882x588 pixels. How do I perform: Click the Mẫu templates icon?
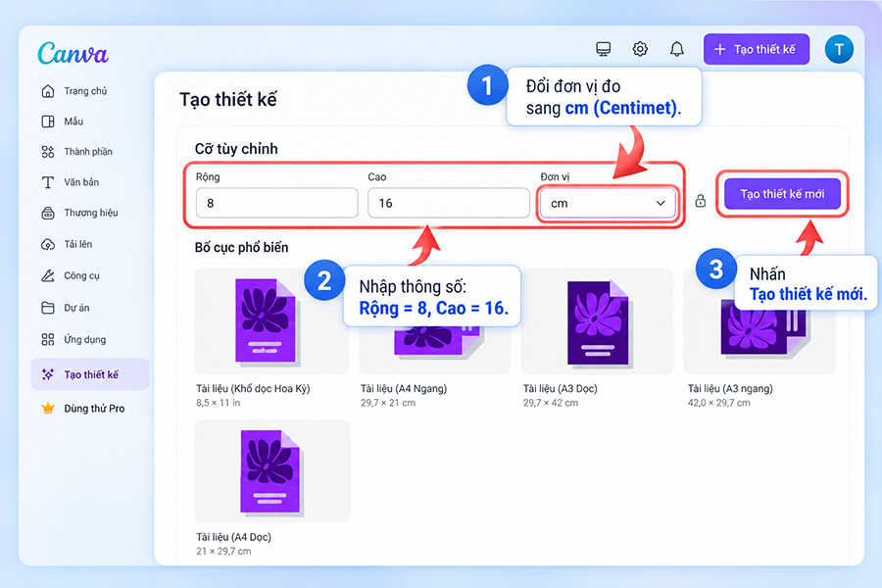click(x=48, y=122)
